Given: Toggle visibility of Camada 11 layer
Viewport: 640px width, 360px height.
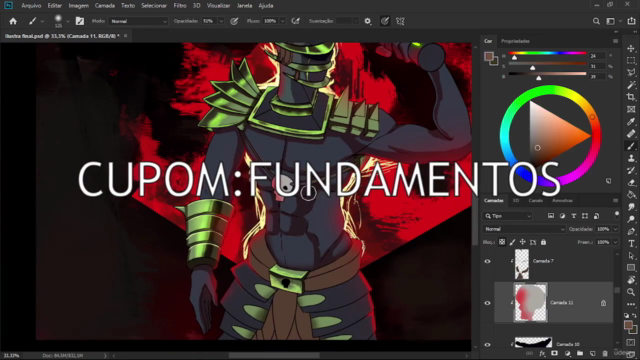Looking at the screenshot, I should [x=487, y=303].
